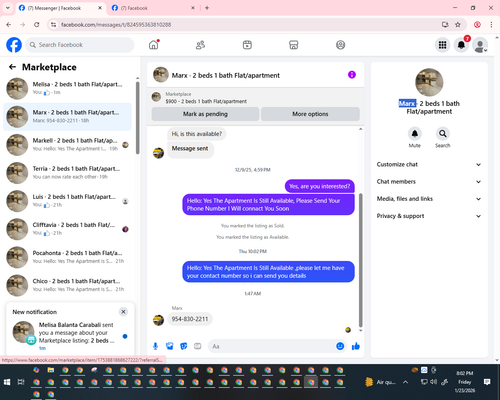
Task: Close the New notification popup
Action: pos(123,312)
